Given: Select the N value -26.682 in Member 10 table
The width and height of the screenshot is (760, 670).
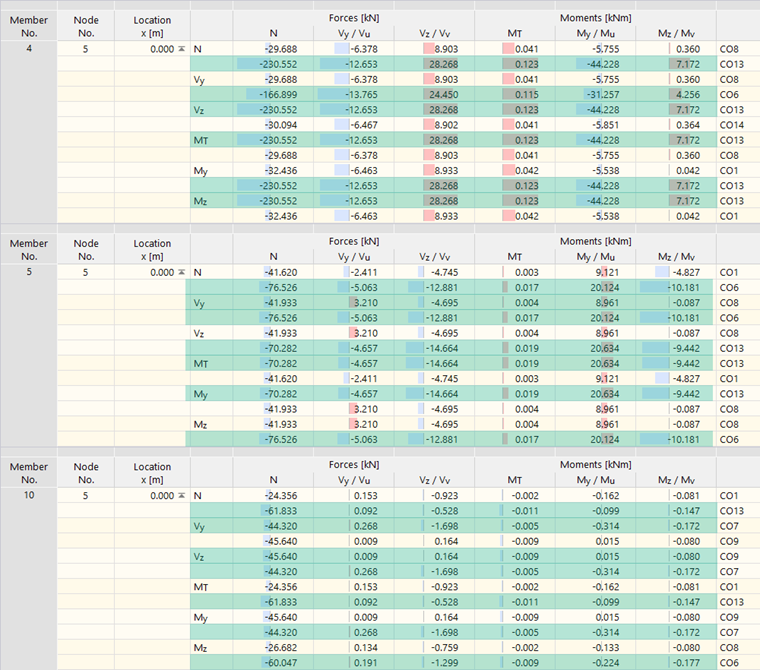Looking at the screenshot, I should 273,647.
